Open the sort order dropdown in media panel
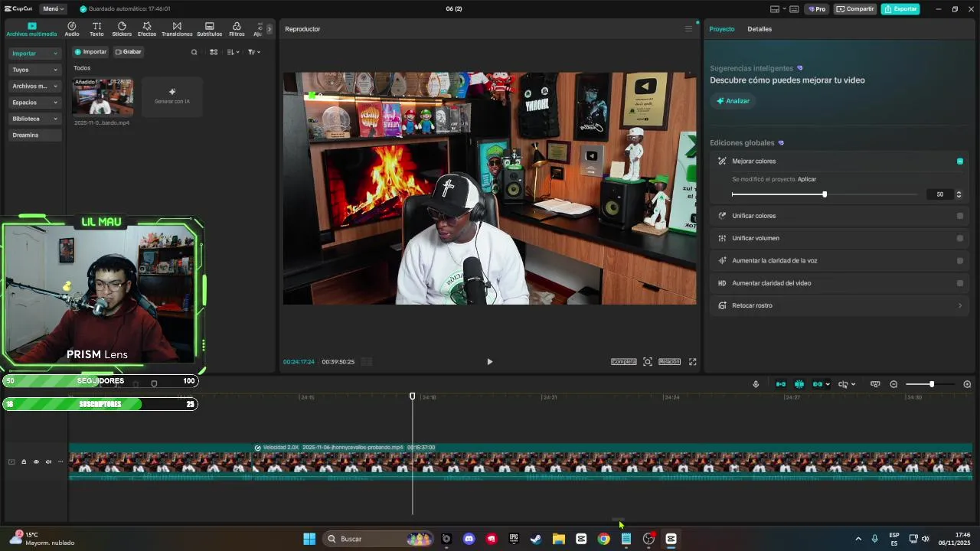Image resolution: width=980 pixels, height=551 pixels. [234, 52]
